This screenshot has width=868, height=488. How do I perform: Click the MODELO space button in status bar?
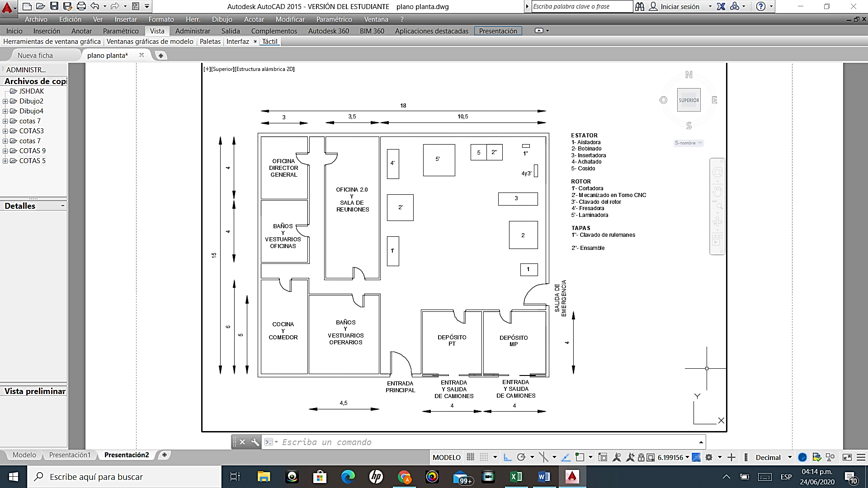click(447, 457)
